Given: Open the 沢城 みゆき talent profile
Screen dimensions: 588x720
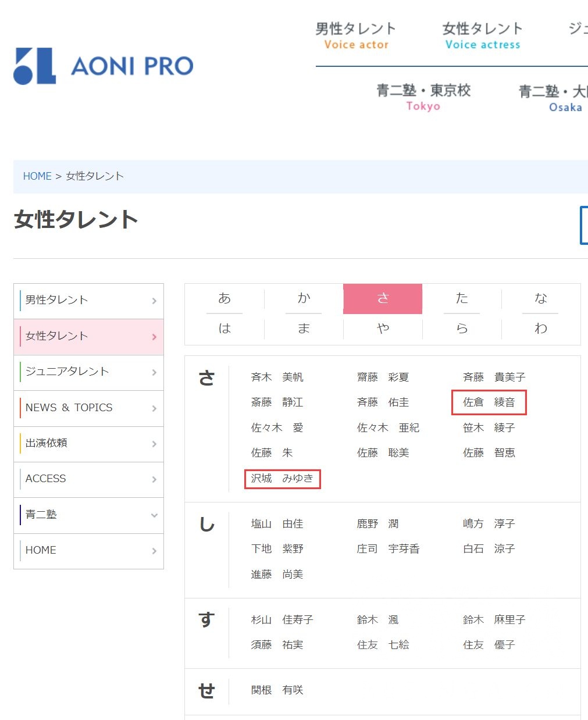Looking at the screenshot, I should pyautogui.click(x=282, y=479).
